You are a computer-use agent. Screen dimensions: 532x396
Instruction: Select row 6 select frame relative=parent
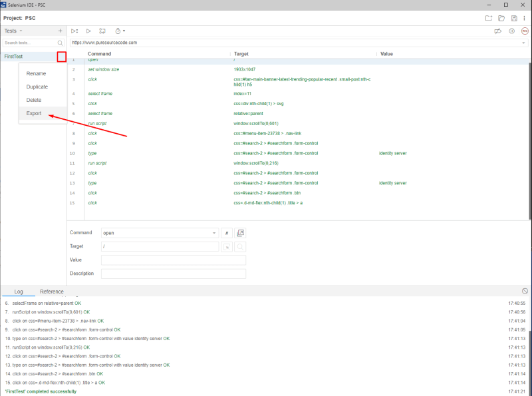click(x=298, y=113)
